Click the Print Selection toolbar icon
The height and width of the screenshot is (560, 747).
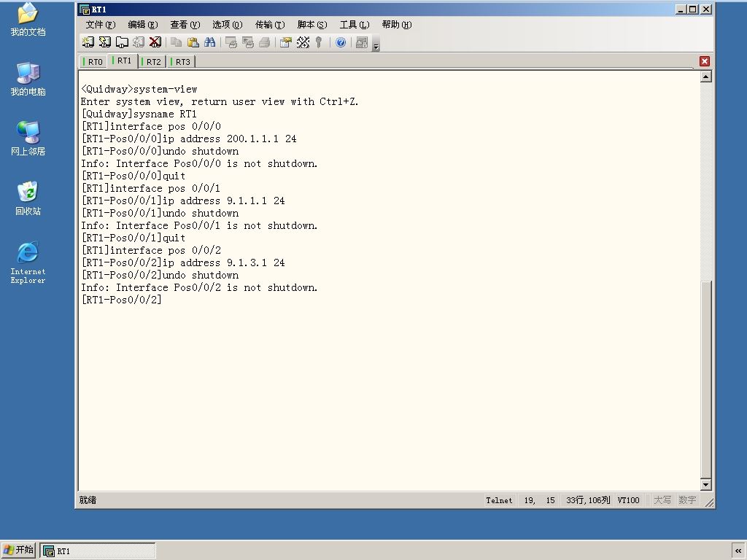[x=248, y=42]
